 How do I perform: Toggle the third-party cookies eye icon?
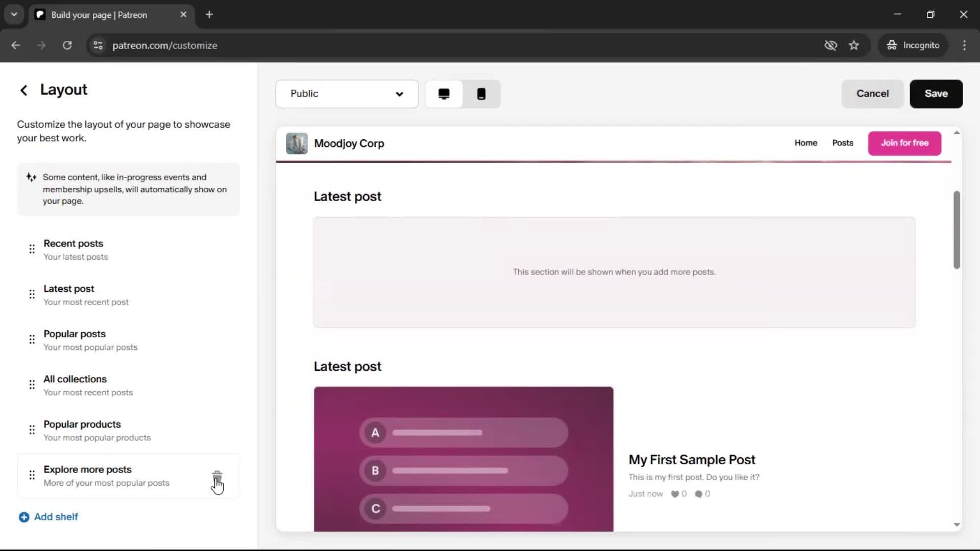click(830, 45)
